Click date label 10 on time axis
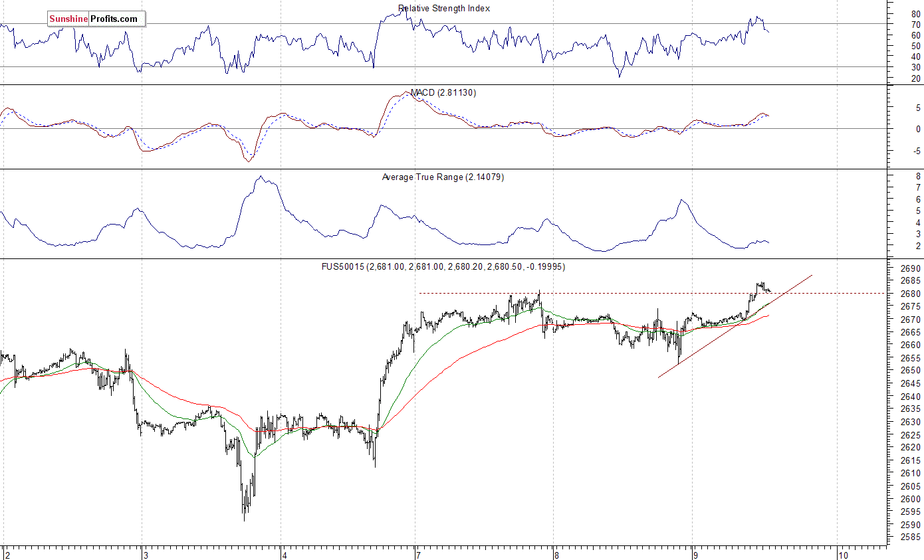 pyautogui.click(x=843, y=555)
